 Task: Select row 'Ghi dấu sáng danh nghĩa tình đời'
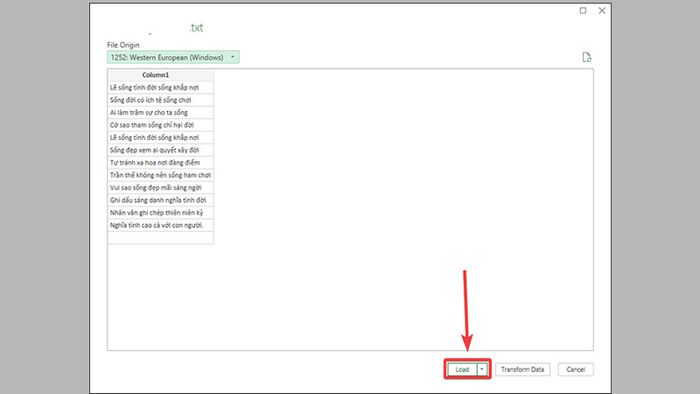(160, 200)
